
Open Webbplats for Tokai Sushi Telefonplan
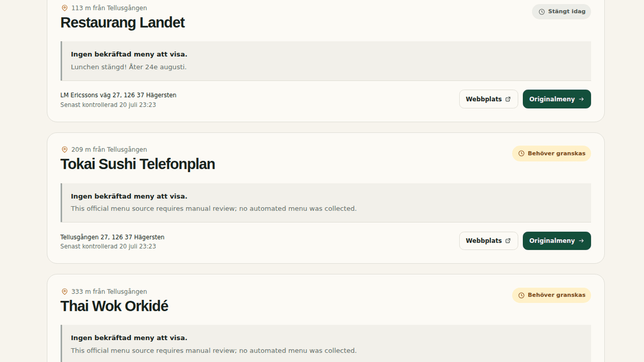(488, 241)
